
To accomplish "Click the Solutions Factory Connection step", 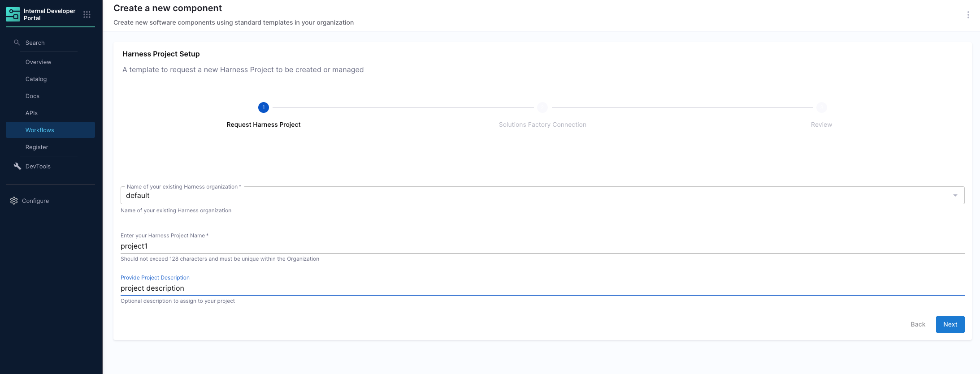I will (x=542, y=124).
